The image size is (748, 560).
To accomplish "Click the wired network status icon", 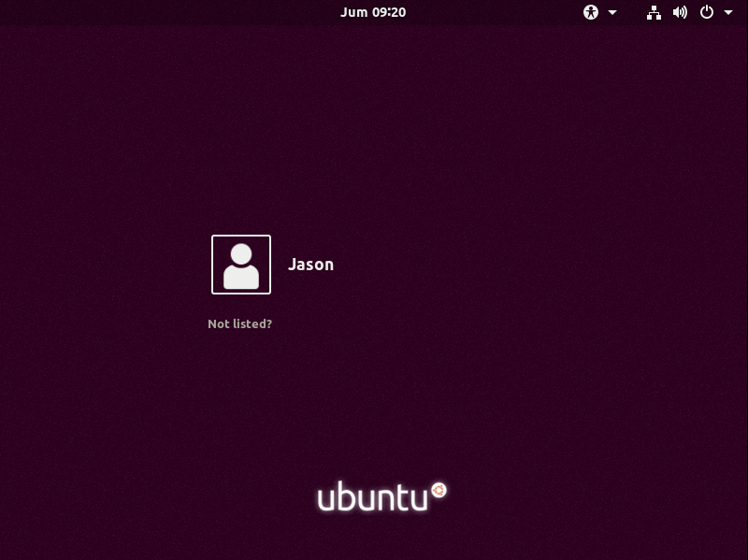I will pyautogui.click(x=654, y=12).
